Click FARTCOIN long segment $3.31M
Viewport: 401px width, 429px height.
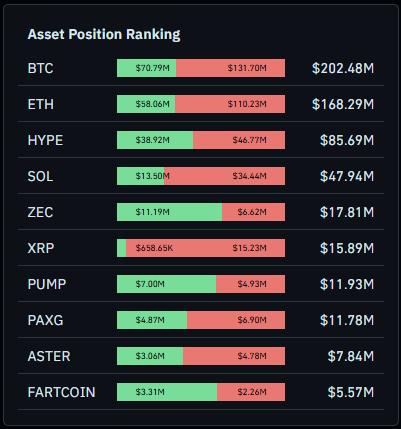point(167,392)
